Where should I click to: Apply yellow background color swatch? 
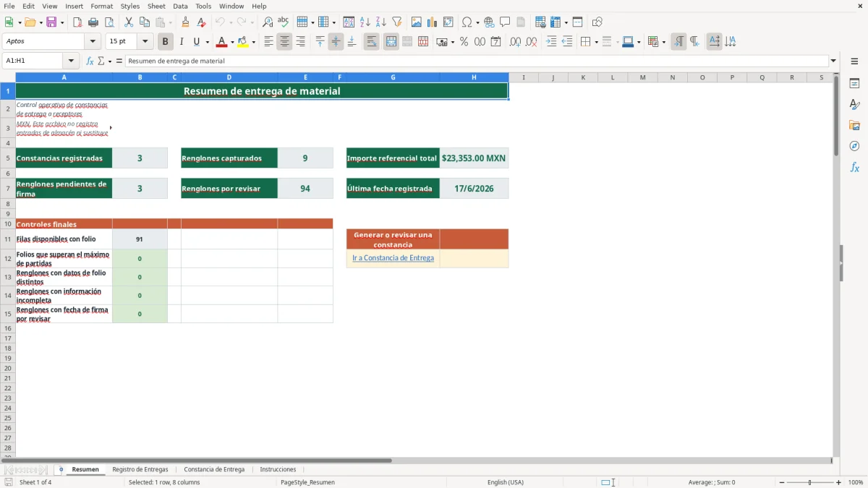[x=243, y=42]
